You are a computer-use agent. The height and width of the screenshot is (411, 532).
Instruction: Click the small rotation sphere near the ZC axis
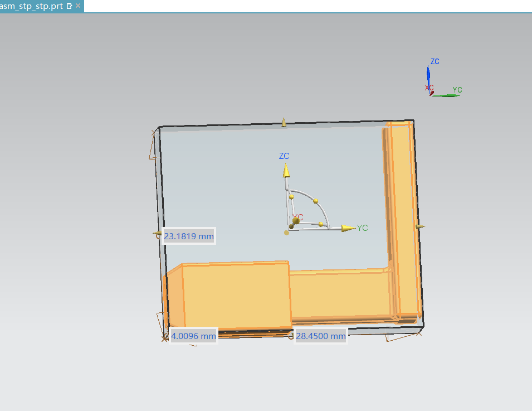(291, 197)
